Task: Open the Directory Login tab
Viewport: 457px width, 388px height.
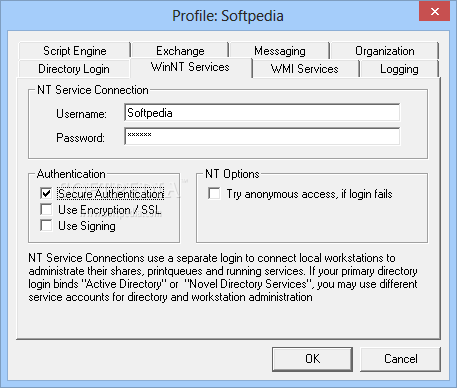Action: click(74, 69)
